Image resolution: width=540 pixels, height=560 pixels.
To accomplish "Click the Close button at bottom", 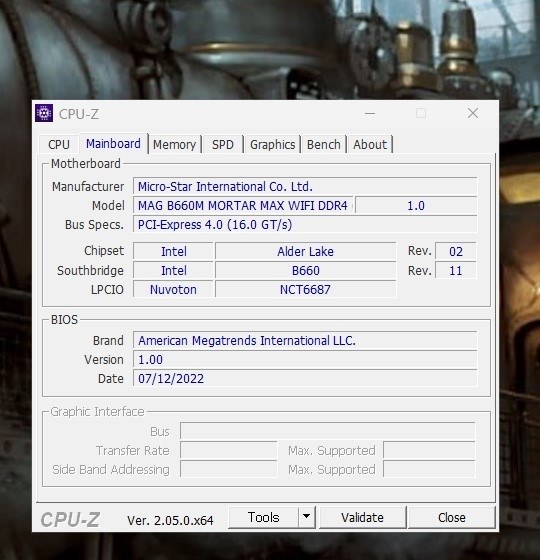I will tap(451, 518).
